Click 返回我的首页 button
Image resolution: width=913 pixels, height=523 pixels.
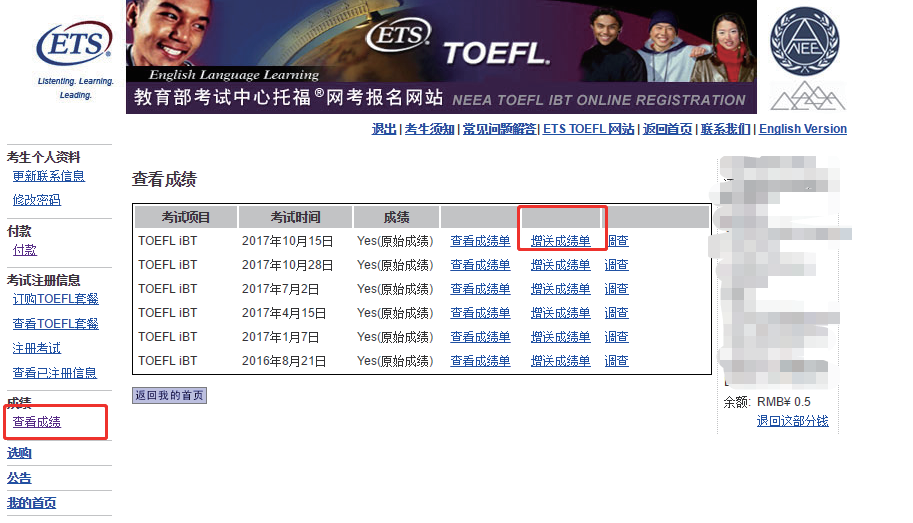coord(169,395)
